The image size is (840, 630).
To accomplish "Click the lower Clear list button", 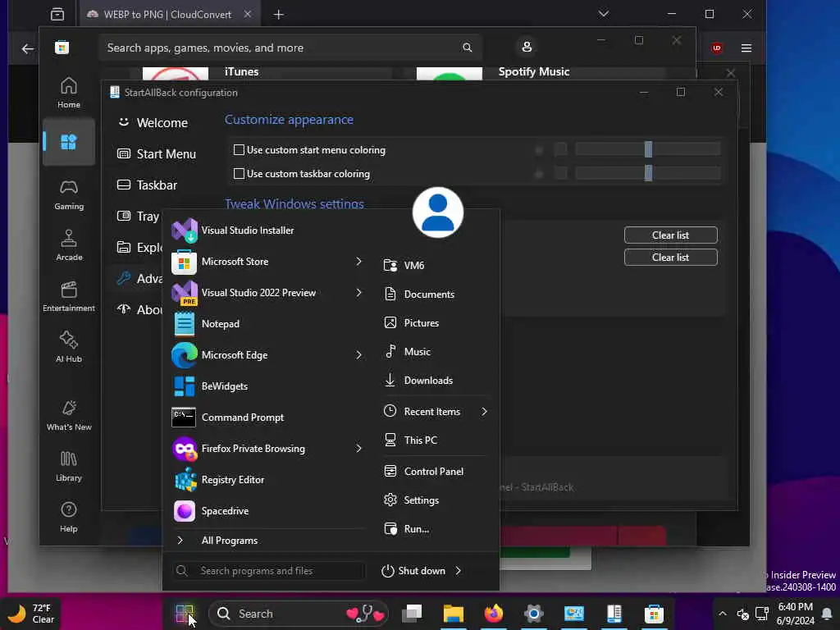I will click(x=671, y=257).
